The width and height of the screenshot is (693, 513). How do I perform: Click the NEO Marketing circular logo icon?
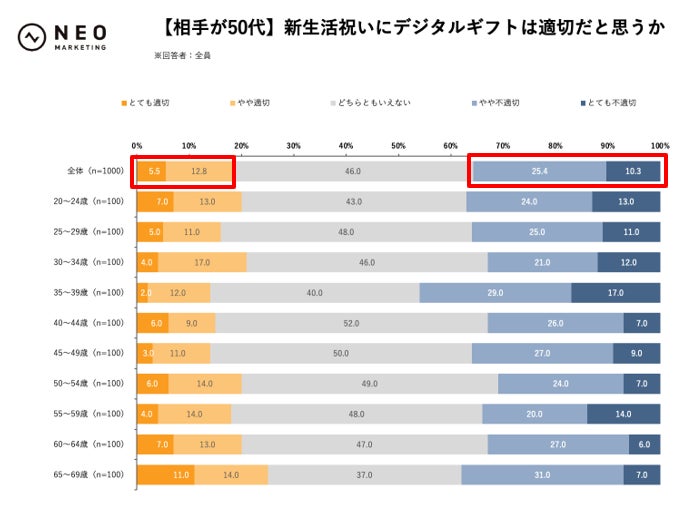pos(32,37)
